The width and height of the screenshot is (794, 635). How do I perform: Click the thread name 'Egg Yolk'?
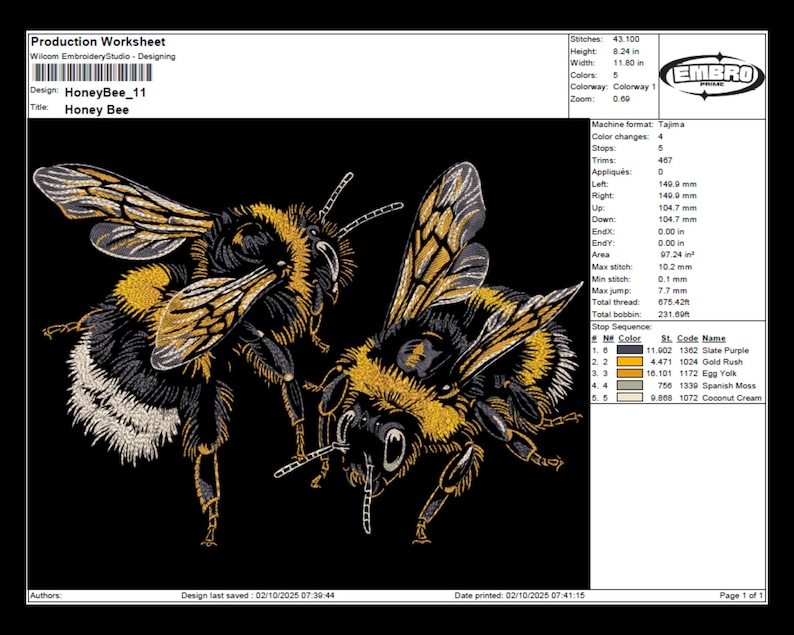click(x=719, y=374)
